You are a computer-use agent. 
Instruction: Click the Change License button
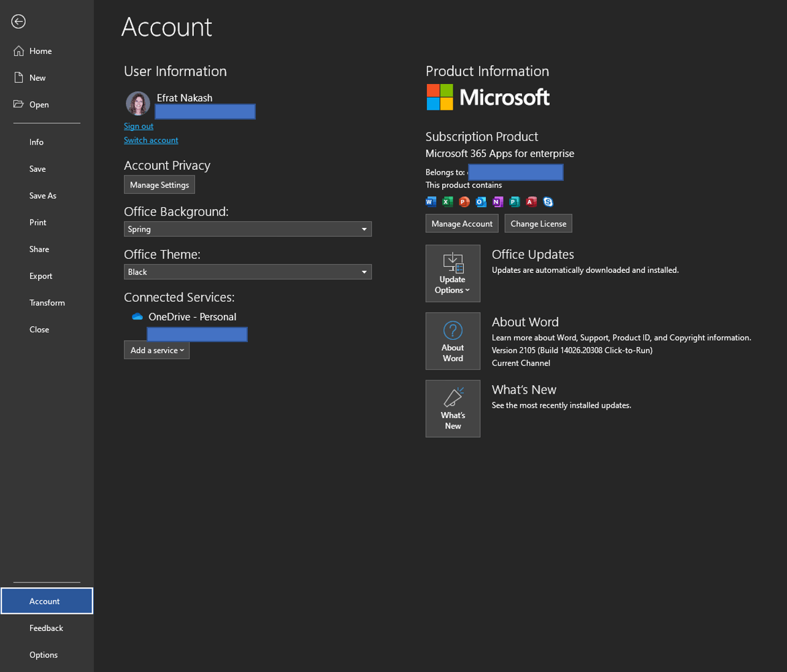[x=538, y=224]
